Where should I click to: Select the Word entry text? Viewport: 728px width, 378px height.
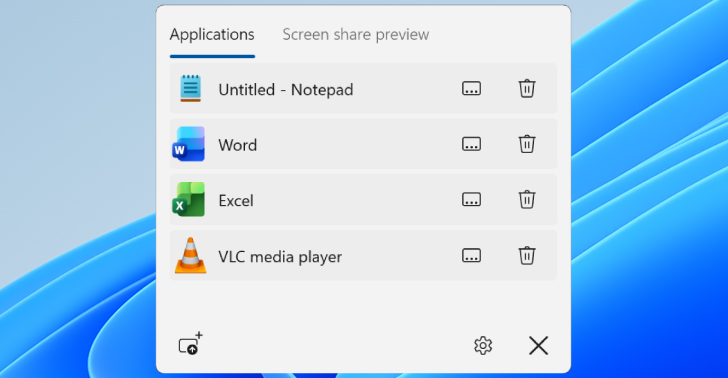point(238,145)
